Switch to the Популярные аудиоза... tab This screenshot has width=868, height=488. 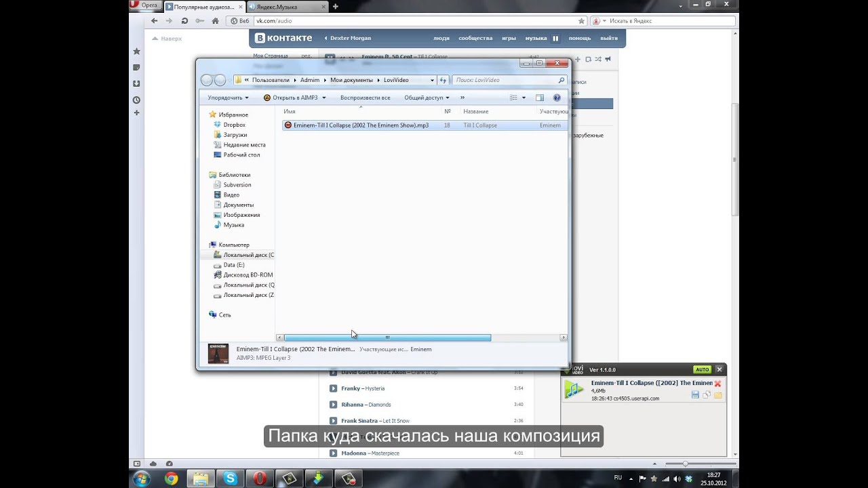(x=204, y=6)
